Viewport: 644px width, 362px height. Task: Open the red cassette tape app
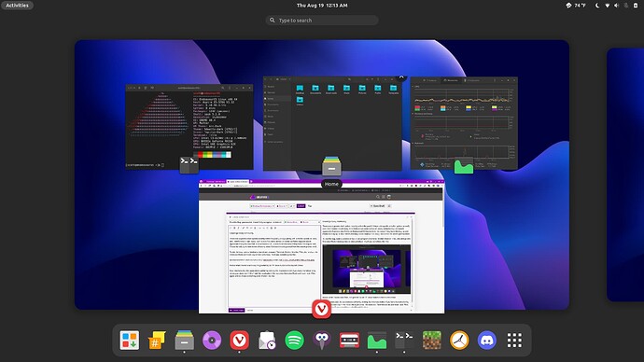tap(349, 341)
